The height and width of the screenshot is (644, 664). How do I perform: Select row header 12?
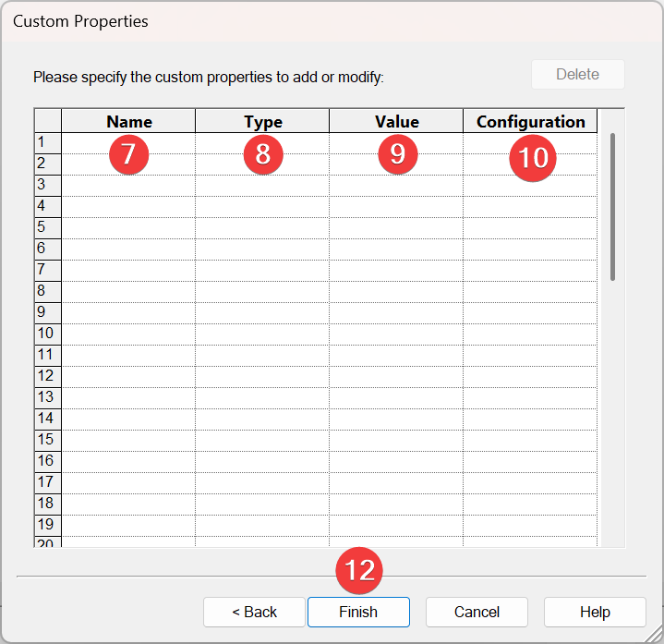pyautogui.click(x=48, y=377)
